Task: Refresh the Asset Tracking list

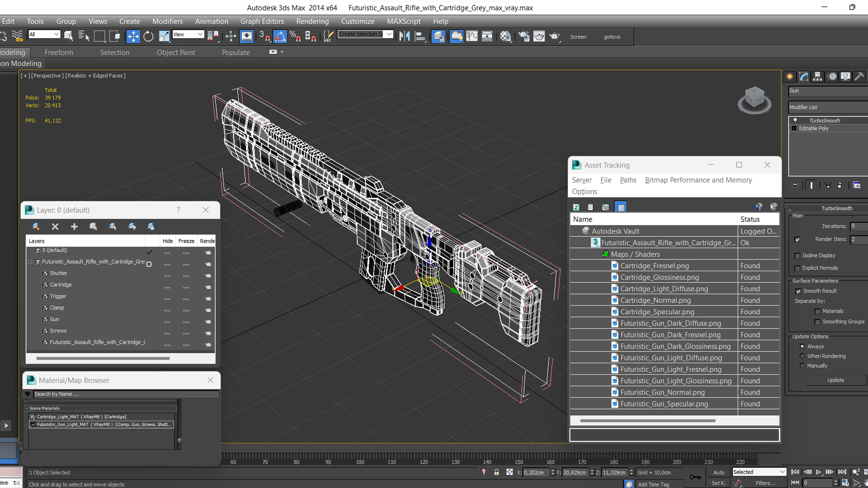Action: click(576, 207)
